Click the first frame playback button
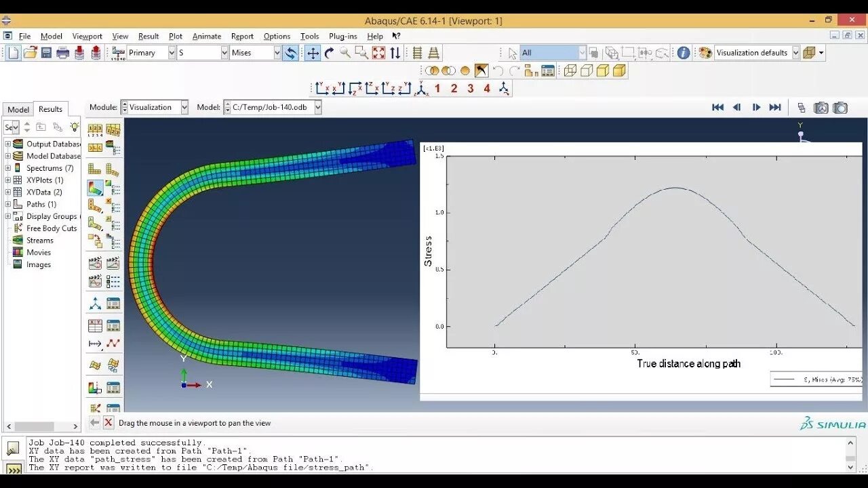Viewport: 868px width, 488px height. (x=717, y=107)
